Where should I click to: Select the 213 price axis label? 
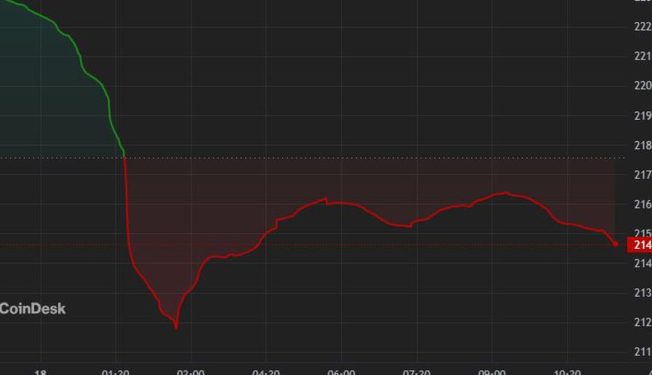point(643,293)
